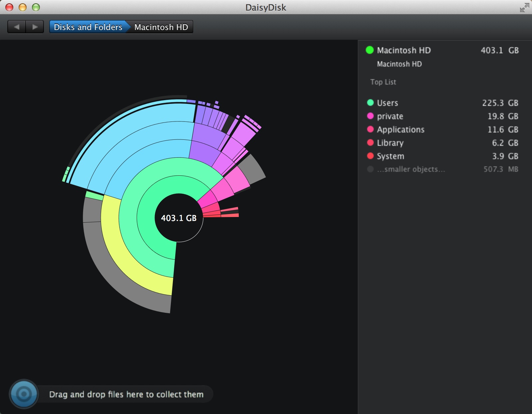Click the Library red-pink color dot
Screen dimensions: 532x414
coord(370,142)
